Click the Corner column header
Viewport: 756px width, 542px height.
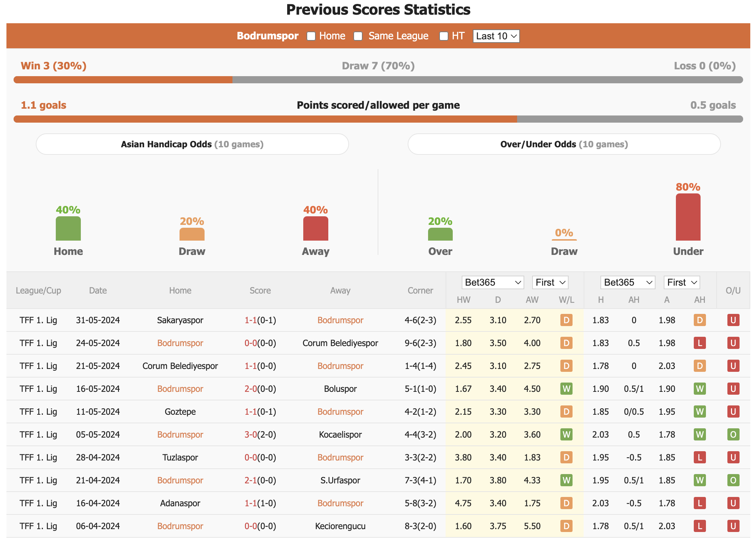click(x=420, y=290)
